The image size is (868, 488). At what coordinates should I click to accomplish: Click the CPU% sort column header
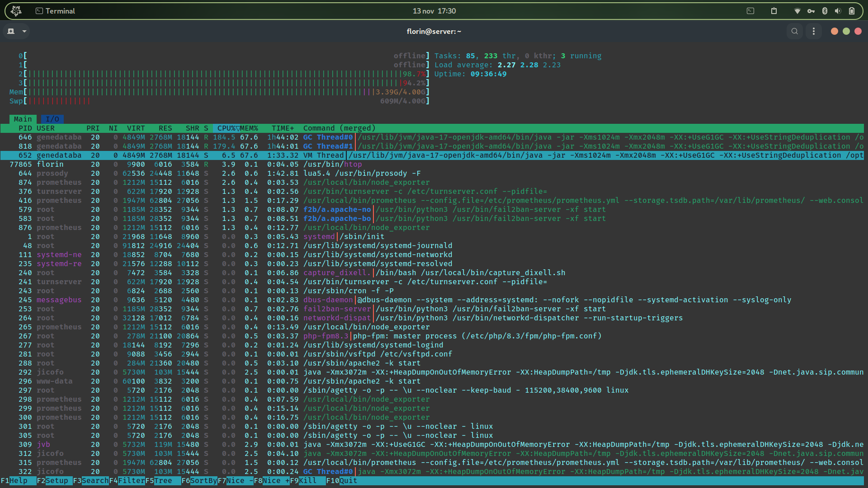click(226, 128)
